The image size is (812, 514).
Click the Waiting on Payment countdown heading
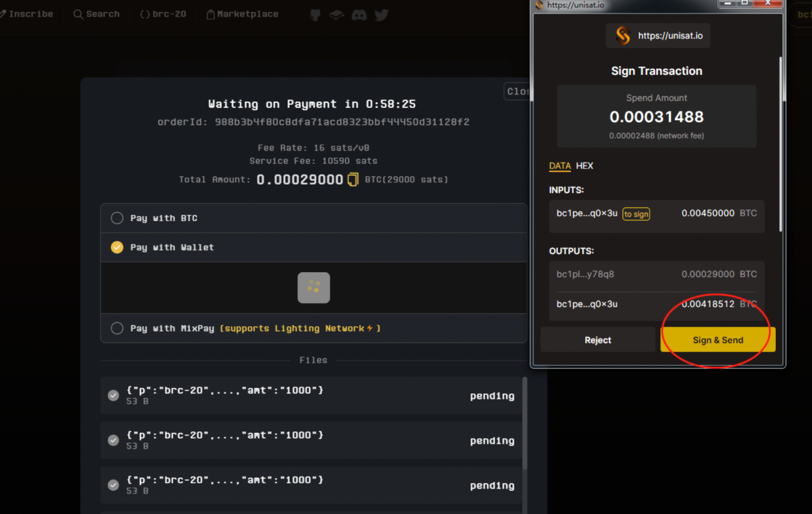pyautogui.click(x=312, y=104)
